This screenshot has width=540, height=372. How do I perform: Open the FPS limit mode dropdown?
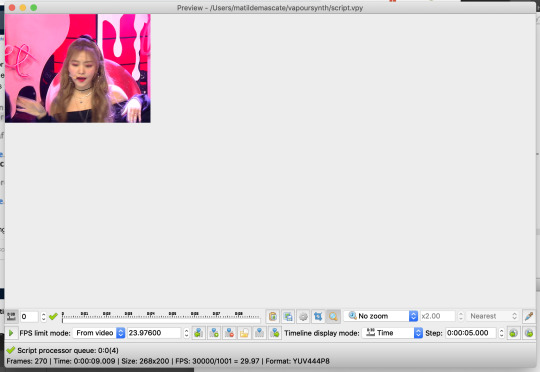pyautogui.click(x=98, y=333)
